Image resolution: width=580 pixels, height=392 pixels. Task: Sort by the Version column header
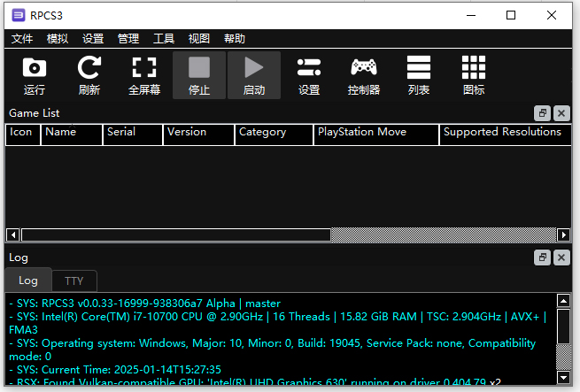198,135
